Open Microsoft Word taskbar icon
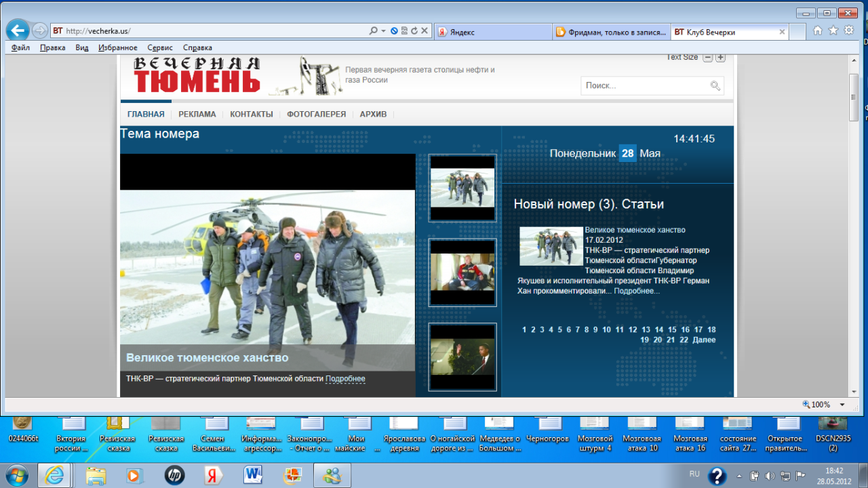The image size is (868, 488). [x=253, y=476]
